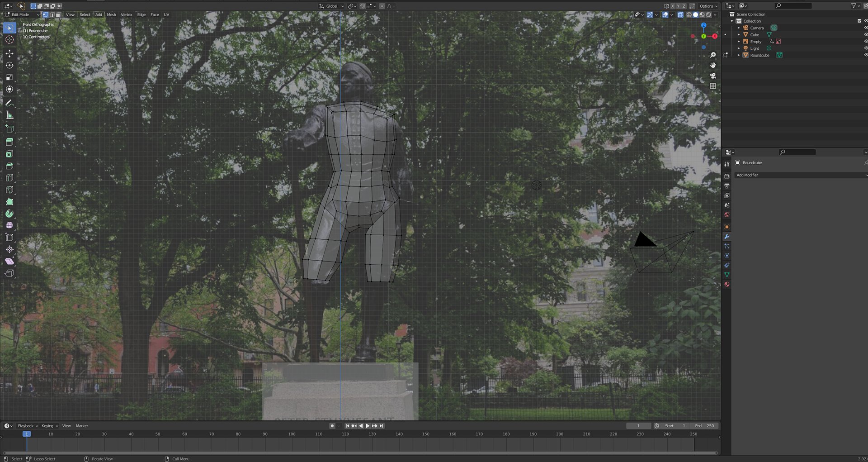This screenshot has width=868, height=462.
Task: Select the Bevel tool
Action: point(9,166)
